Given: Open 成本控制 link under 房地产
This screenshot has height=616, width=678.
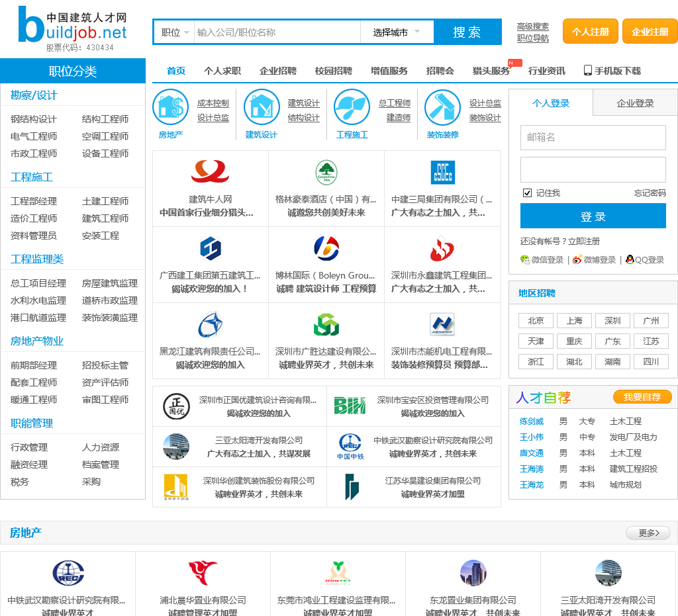Looking at the screenshot, I should coord(213,103).
